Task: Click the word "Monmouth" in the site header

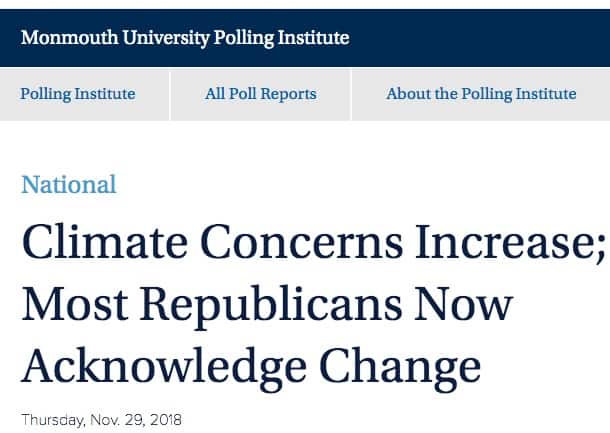Action: point(66,38)
